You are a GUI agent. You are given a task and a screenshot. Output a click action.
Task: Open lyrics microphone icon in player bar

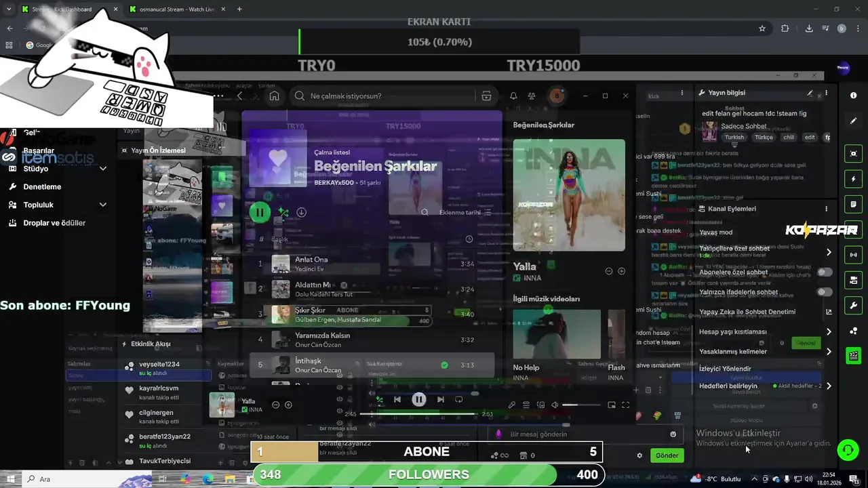(512, 405)
